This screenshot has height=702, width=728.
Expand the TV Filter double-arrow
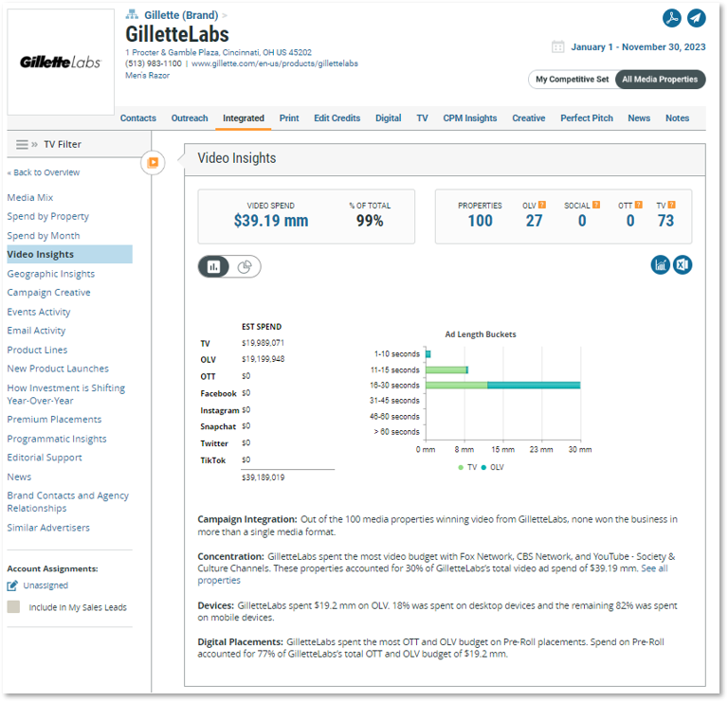click(34, 144)
